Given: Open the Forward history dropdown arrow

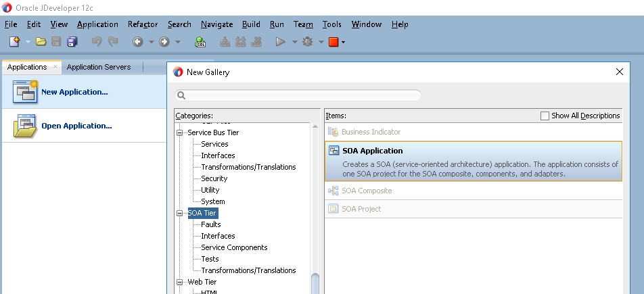Looking at the screenshot, I should tap(178, 42).
